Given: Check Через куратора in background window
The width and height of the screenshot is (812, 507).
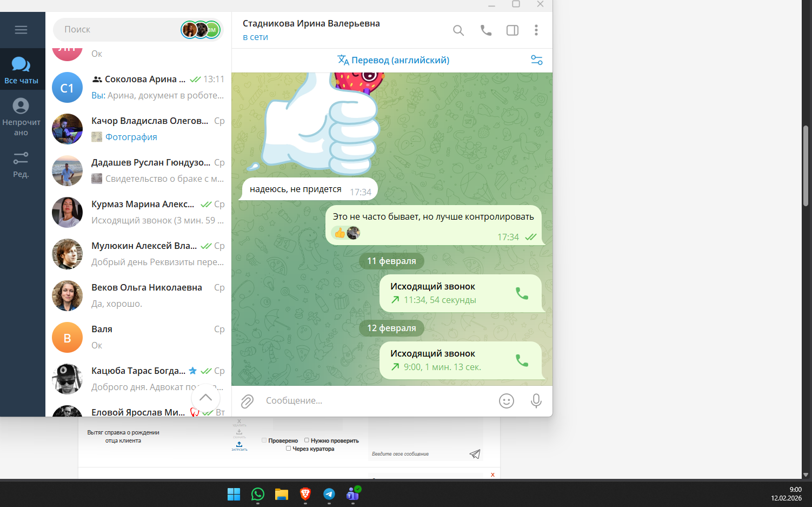Looking at the screenshot, I should [x=289, y=449].
